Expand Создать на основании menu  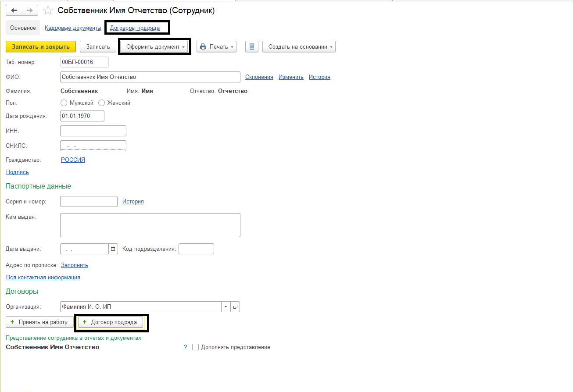pos(299,46)
